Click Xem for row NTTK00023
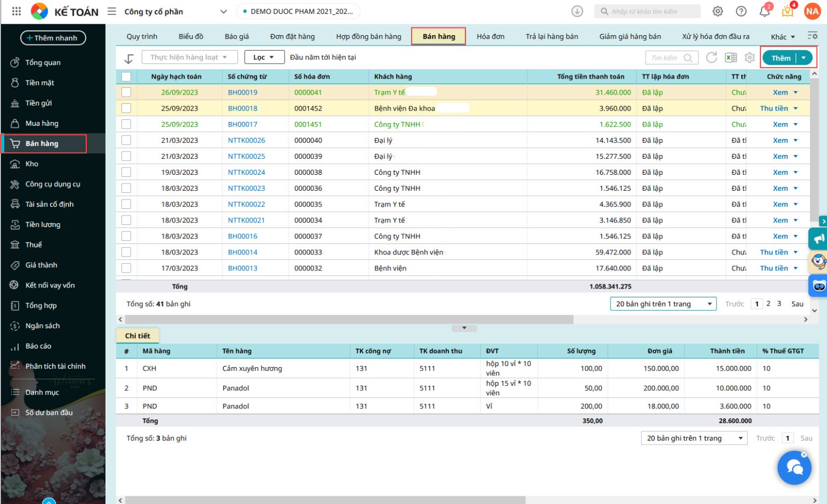The height and width of the screenshot is (504, 827). click(780, 189)
